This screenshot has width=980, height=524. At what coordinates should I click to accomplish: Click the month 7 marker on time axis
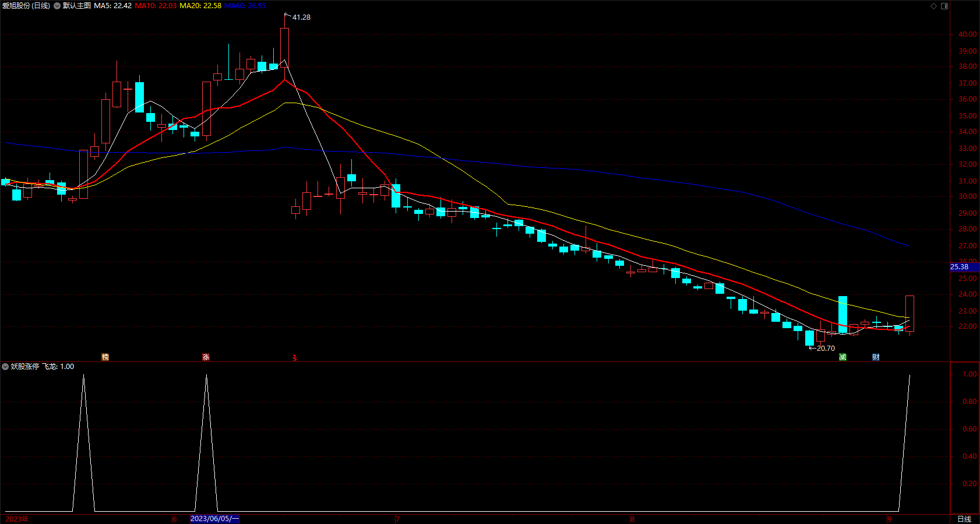pos(397,519)
